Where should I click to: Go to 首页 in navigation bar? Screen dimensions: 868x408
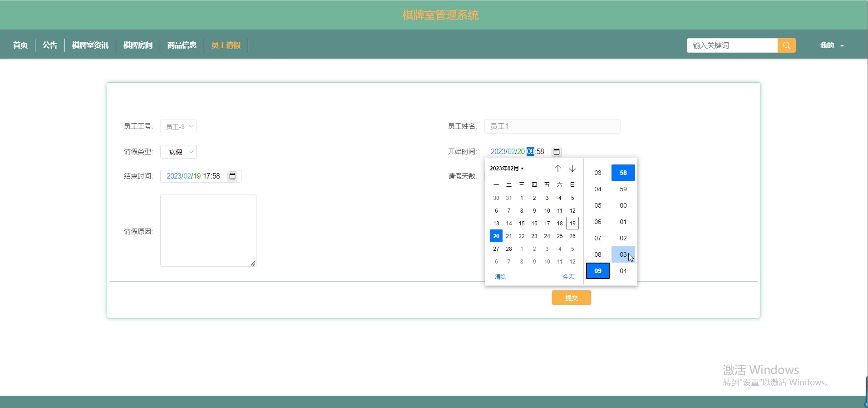point(20,45)
